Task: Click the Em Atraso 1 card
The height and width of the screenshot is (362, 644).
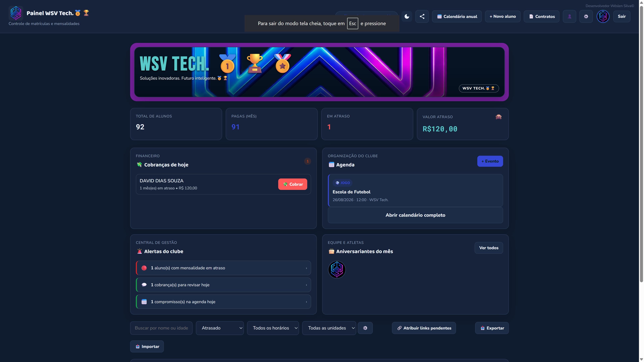Action: tap(367, 124)
